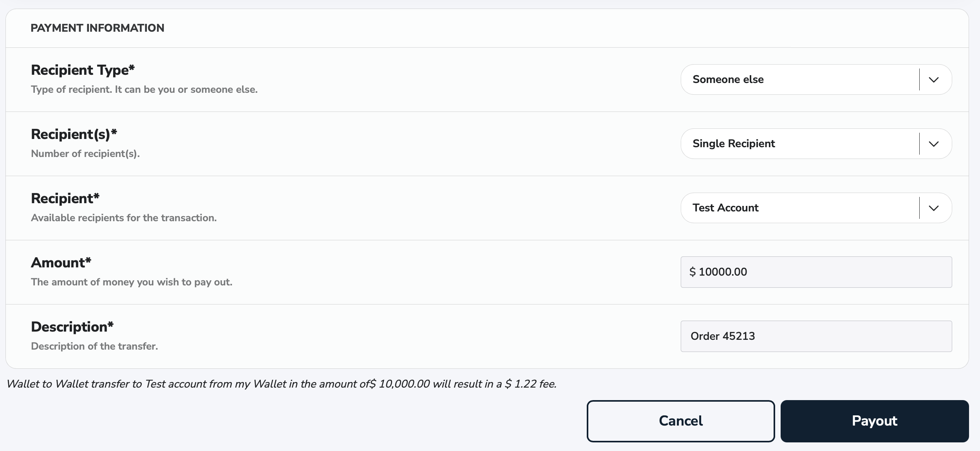Click the Recipient Type* field label
This screenshot has width=980, height=451.
(82, 70)
